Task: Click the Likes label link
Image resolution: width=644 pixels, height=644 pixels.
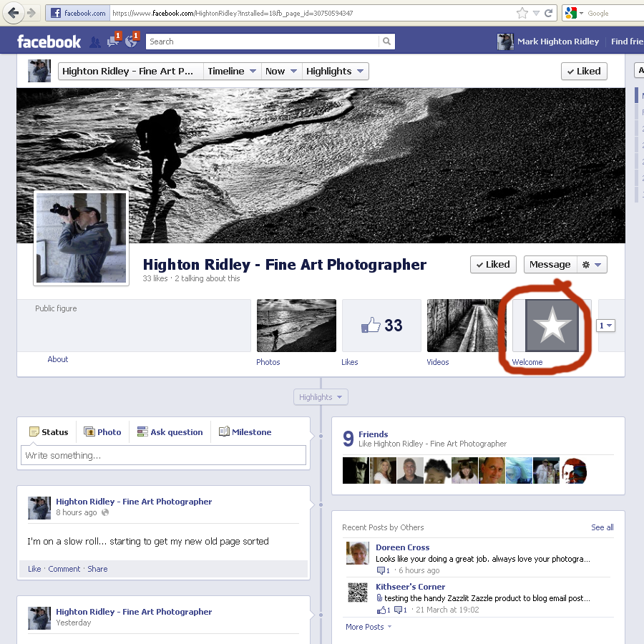Action: (349, 362)
